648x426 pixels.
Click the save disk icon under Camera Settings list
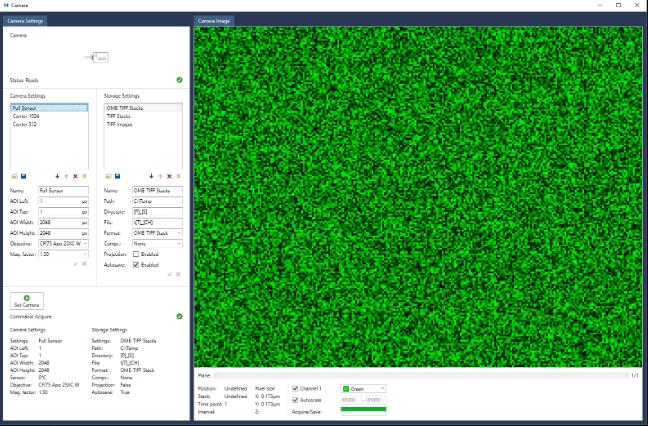23,175
